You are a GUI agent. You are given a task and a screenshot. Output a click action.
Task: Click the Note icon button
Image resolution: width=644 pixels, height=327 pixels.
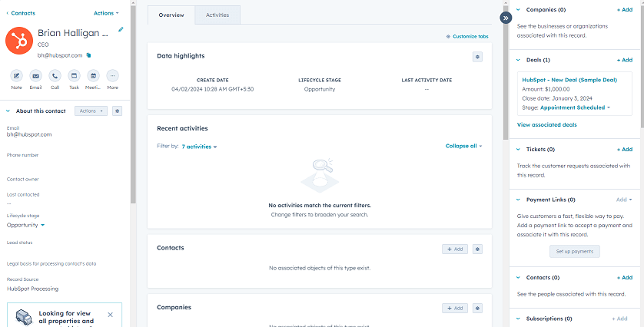tap(16, 76)
